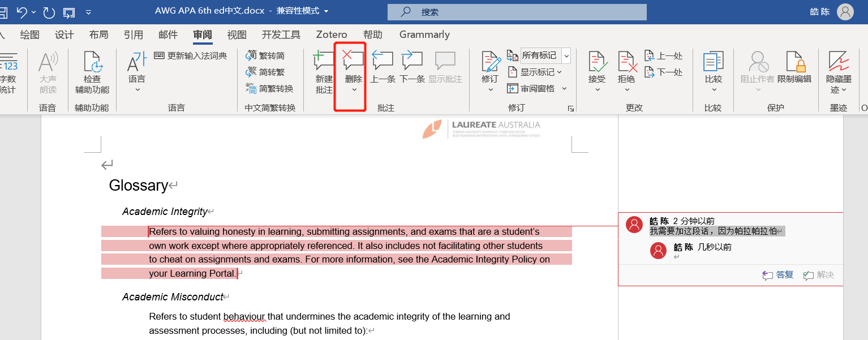Click the Academic Integrity subheading
Viewport: 868px width, 340px height.
click(x=165, y=212)
